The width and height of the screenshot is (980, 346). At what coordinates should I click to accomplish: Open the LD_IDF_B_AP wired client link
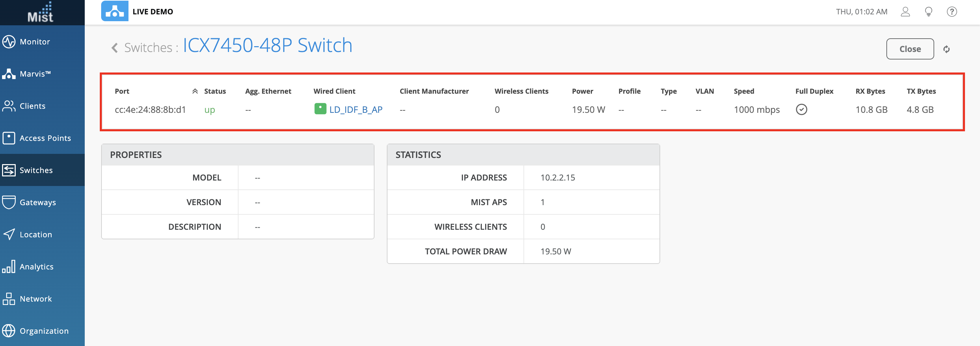pyautogui.click(x=356, y=110)
